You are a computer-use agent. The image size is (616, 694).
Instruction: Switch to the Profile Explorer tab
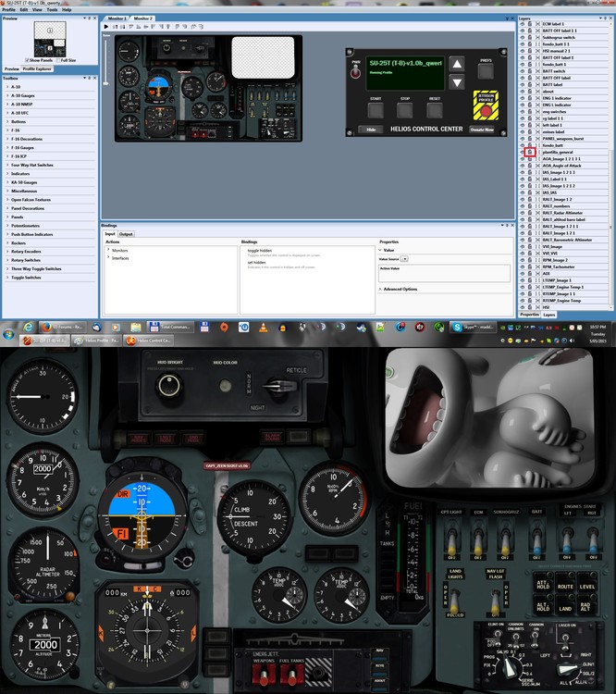coord(37,69)
